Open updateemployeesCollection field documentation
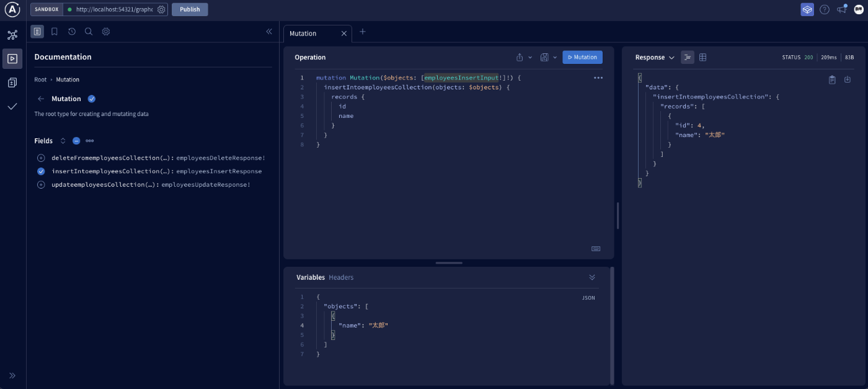The height and width of the screenshot is (389, 868). click(104, 185)
